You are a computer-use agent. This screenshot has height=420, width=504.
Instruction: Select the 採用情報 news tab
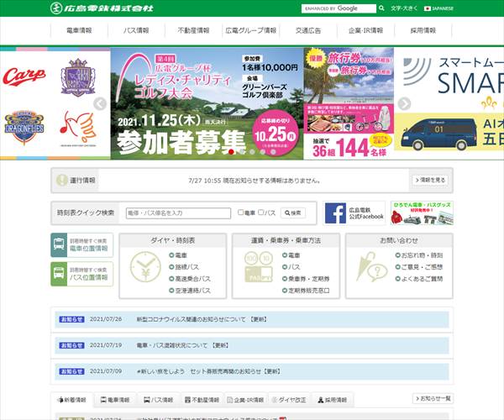point(333,400)
